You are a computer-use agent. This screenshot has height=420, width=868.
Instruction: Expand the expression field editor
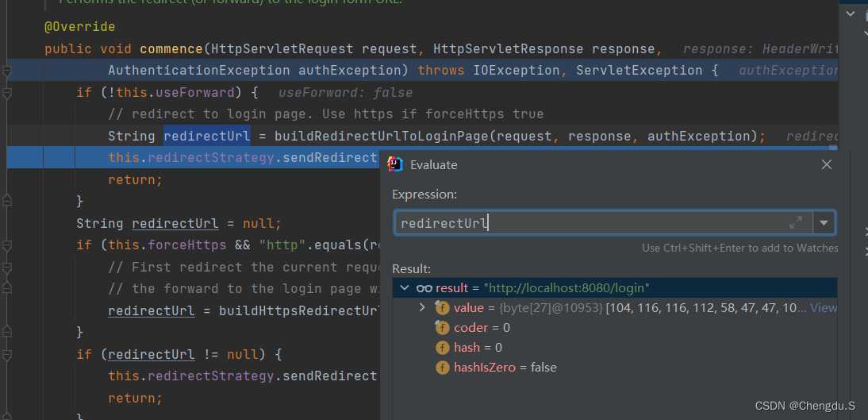tap(796, 223)
